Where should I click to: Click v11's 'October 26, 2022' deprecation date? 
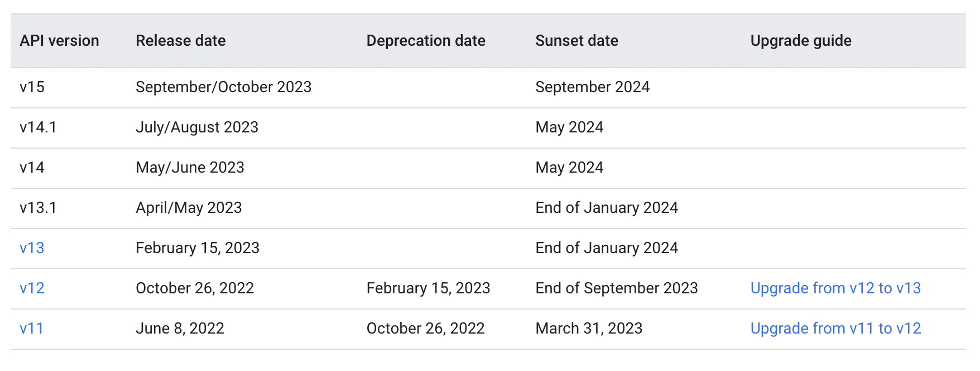pyautogui.click(x=425, y=329)
